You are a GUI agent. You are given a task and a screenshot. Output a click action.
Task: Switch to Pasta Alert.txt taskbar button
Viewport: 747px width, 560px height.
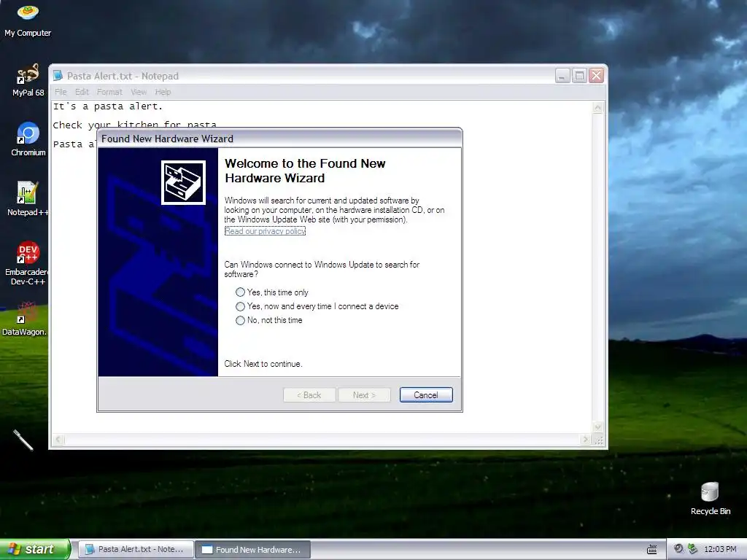(135, 549)
